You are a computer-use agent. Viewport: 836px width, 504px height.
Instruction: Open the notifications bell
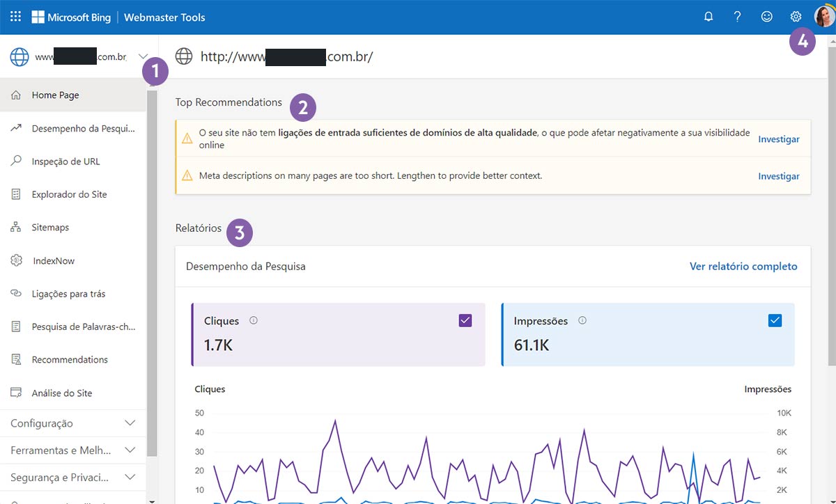[709, 16]
